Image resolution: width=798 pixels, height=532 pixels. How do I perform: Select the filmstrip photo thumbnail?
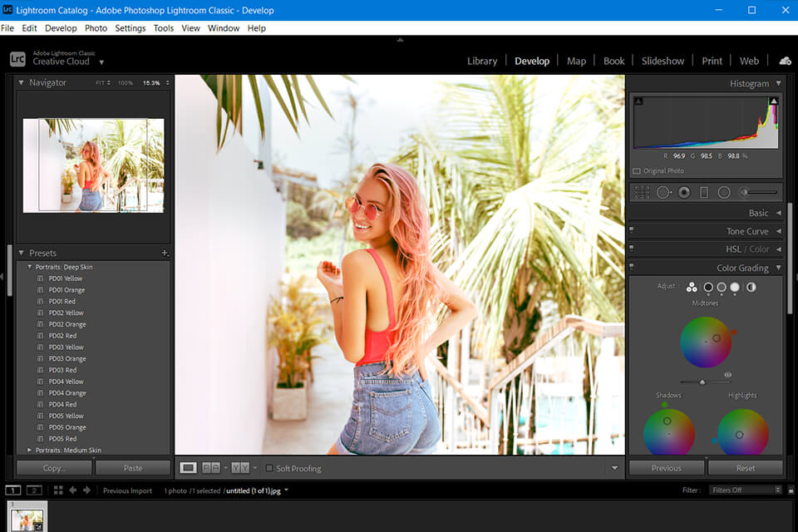[x=27, y=519]
